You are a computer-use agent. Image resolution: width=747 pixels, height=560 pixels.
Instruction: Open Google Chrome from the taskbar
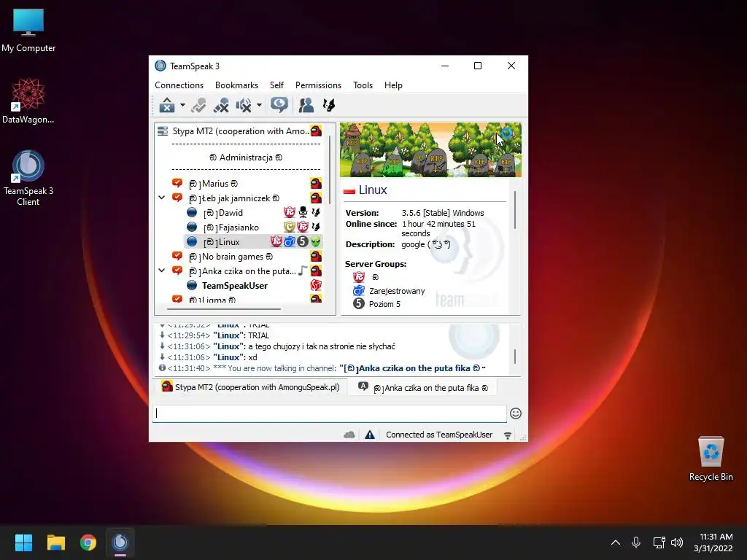tap(88, 542)
